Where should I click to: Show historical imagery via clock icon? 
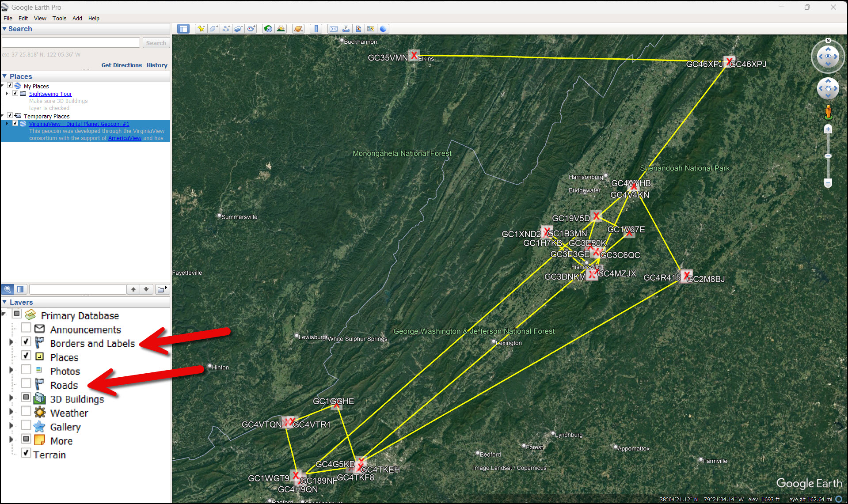click(x=268, y=29)
